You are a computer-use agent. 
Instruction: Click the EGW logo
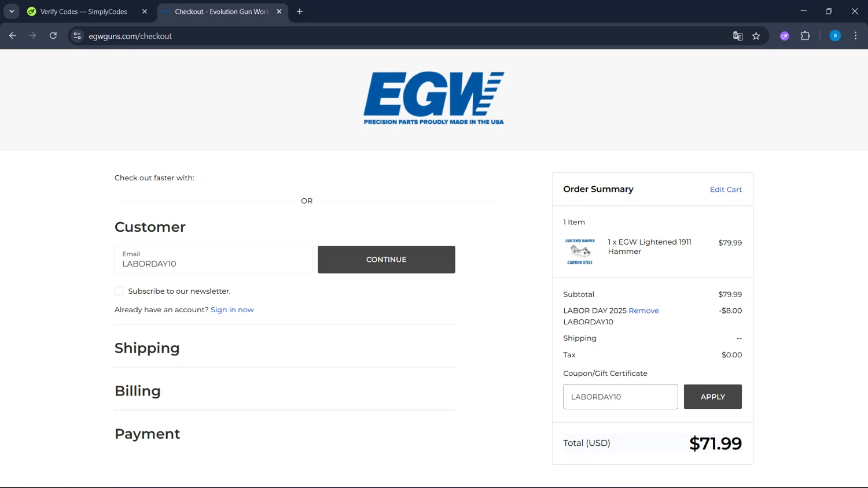tap(434, 98)
